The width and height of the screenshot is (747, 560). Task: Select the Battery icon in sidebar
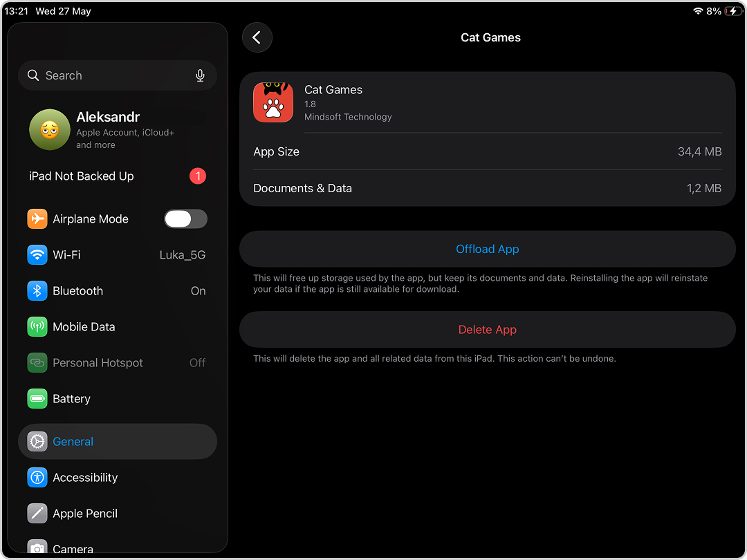tap(37, 399)
